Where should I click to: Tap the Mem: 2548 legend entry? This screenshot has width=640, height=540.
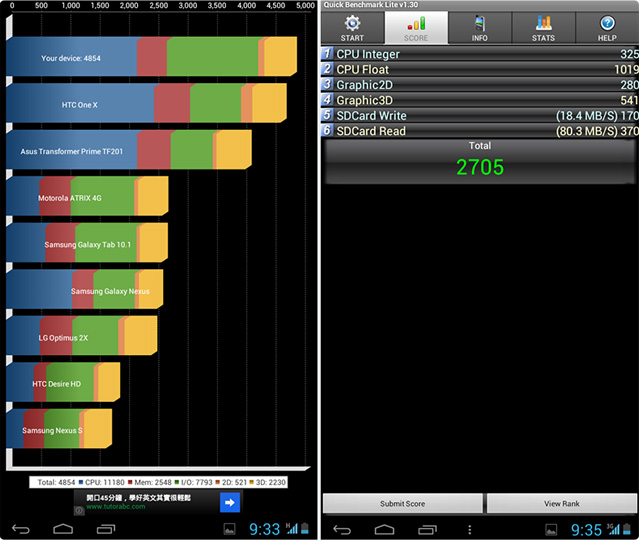[150, 482]
